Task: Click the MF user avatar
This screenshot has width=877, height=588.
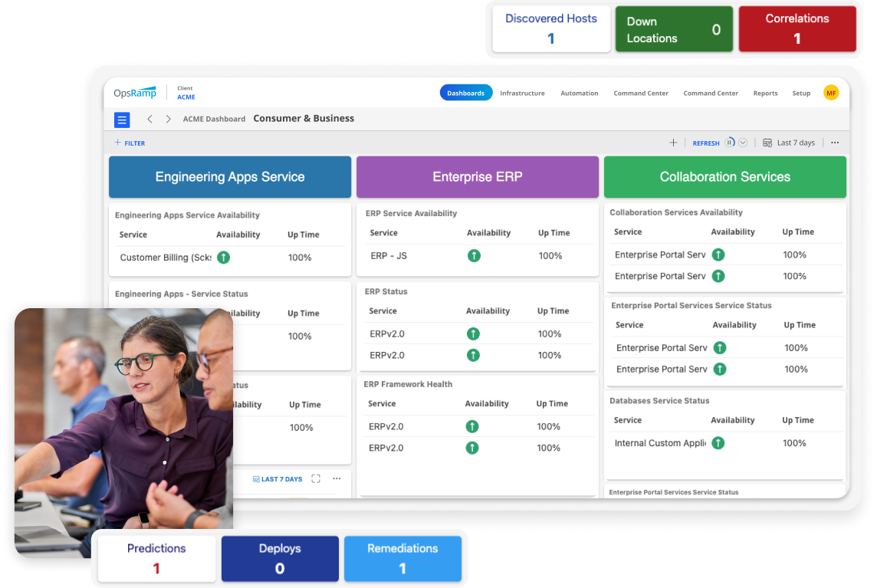Action: [x=831, y=93]
